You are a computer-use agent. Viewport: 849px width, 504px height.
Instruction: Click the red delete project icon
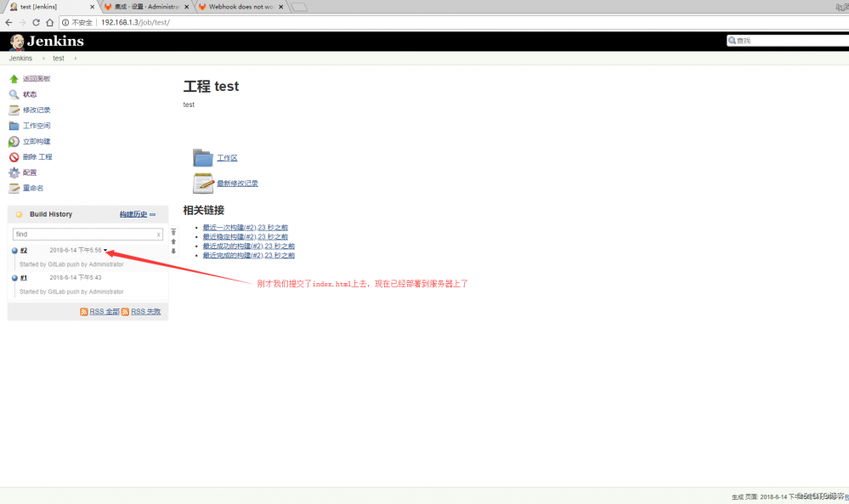point(14,157)
